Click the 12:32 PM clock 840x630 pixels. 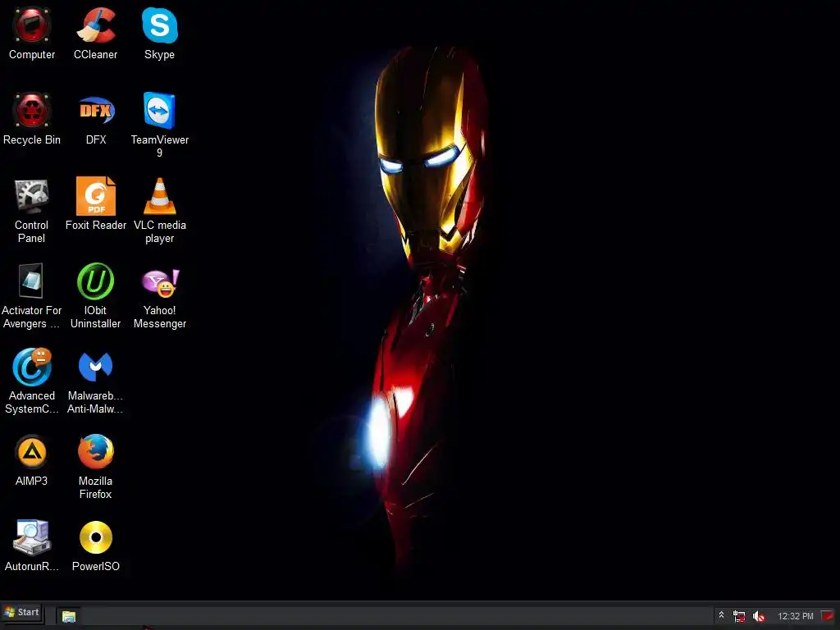click(x=796, y=616)
